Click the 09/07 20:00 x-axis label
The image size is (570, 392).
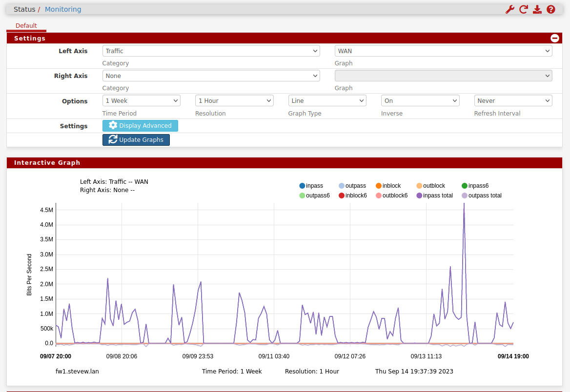coord(56,356)
